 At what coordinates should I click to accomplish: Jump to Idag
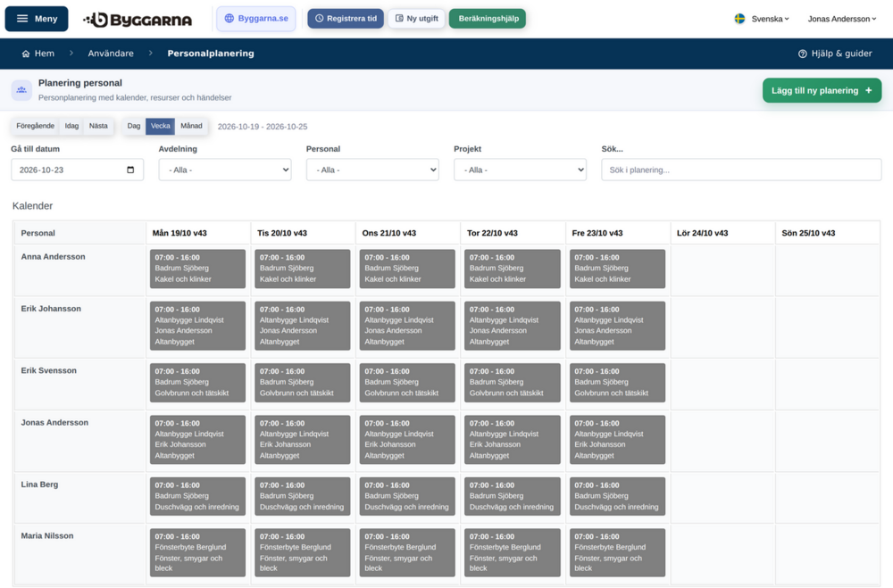click(71, 127)
